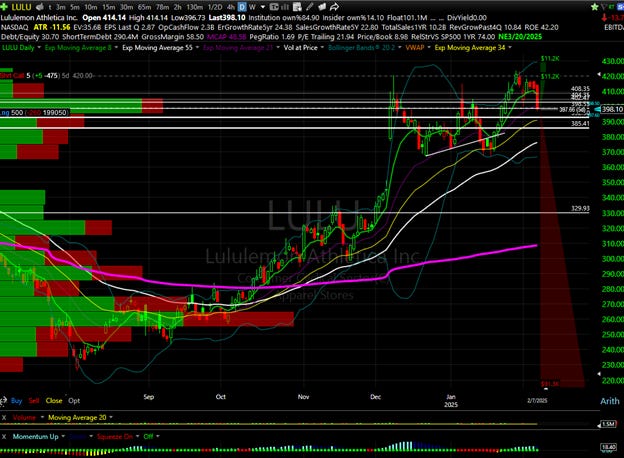
Task: Click the share arrow icon
Action: [x=335, y=7]
